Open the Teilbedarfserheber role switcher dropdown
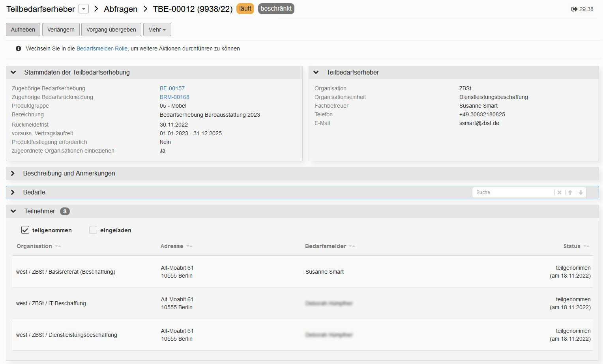The height and width of the screenshot is (364, 603). click(83, 9)
